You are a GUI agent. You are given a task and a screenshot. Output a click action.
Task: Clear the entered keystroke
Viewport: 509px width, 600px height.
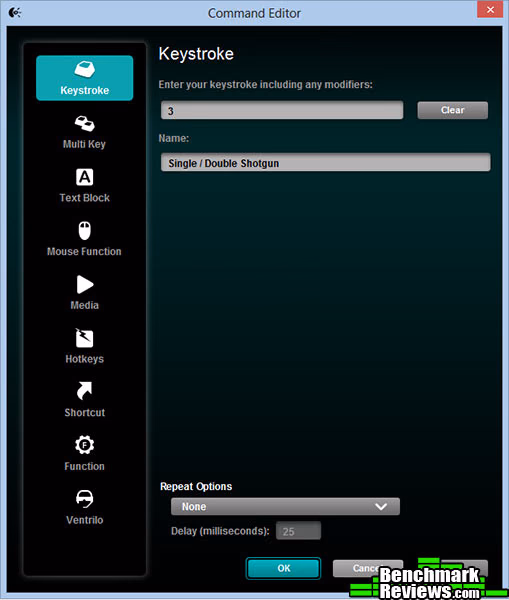(452, 110)
